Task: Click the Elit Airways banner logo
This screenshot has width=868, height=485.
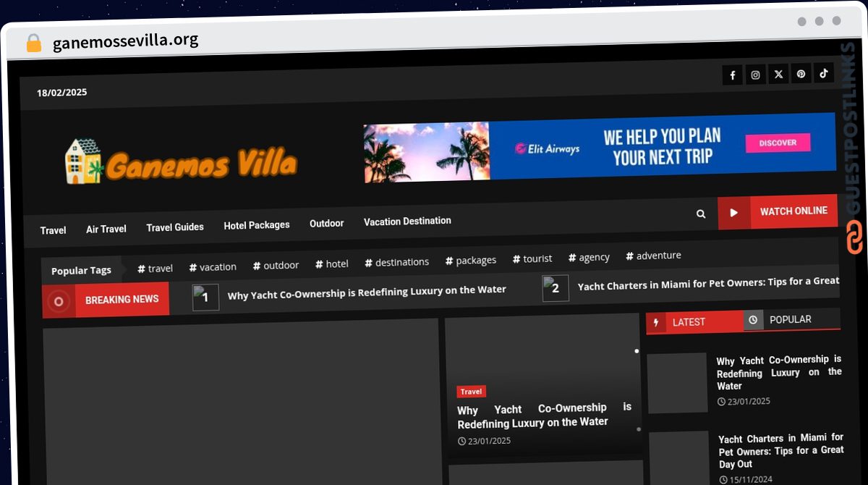Action: (x=547, y=149)
